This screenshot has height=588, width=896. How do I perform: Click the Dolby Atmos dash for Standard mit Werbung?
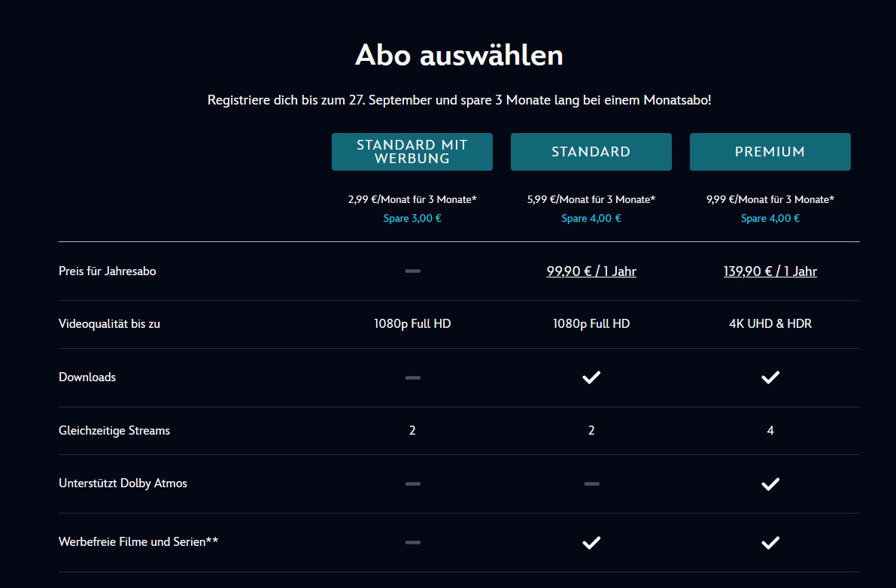point(412,483)
